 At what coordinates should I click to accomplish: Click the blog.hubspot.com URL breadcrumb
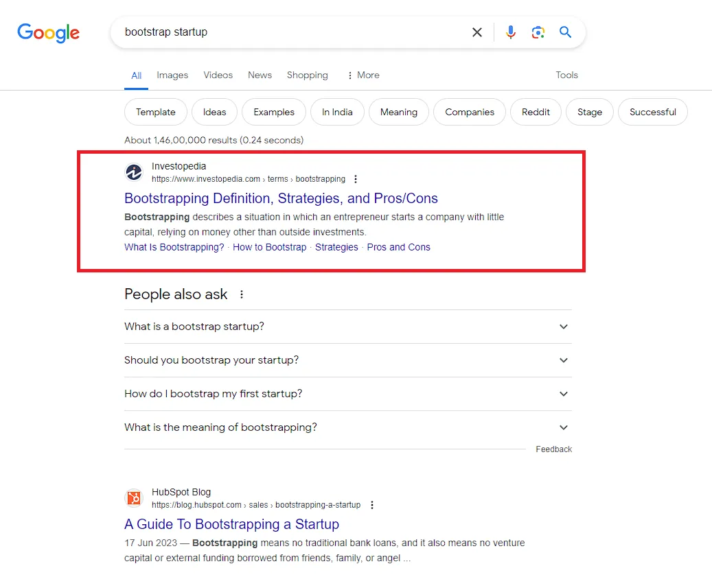point(256,505)
